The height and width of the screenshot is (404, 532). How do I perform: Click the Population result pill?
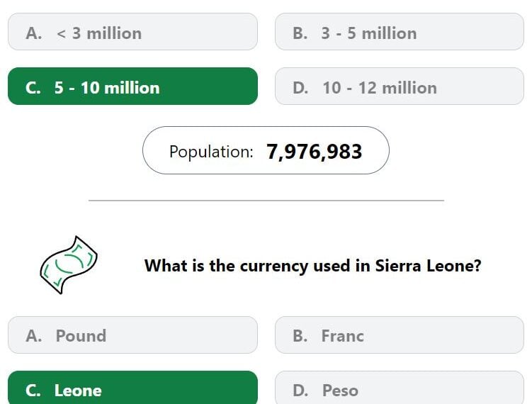266,150
